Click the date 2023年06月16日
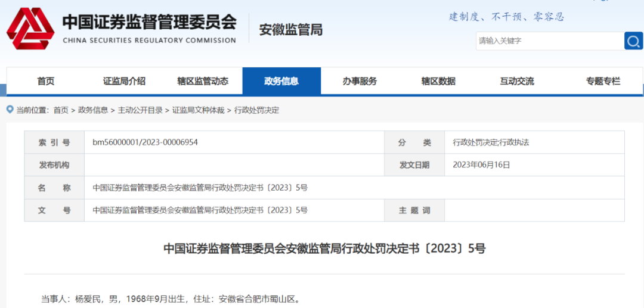644x308 pixels. click(481, 165)
